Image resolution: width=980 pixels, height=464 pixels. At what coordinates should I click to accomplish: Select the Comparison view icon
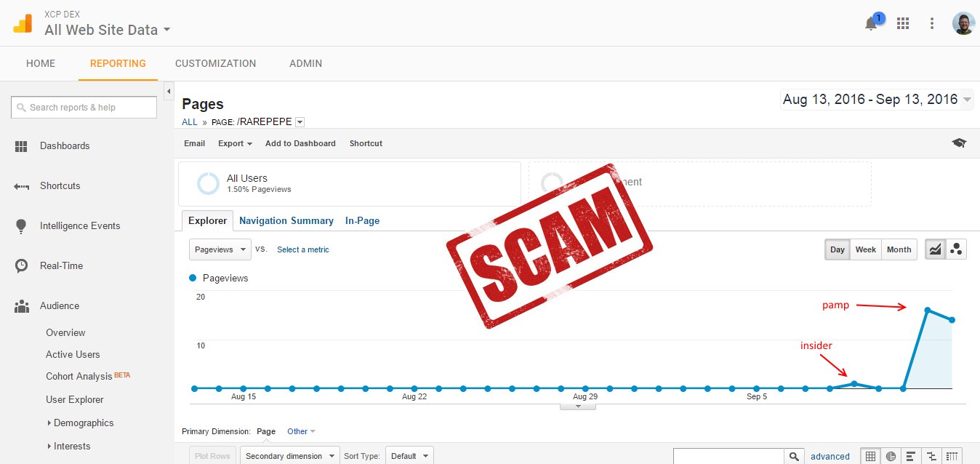click(x=932, y=457)
